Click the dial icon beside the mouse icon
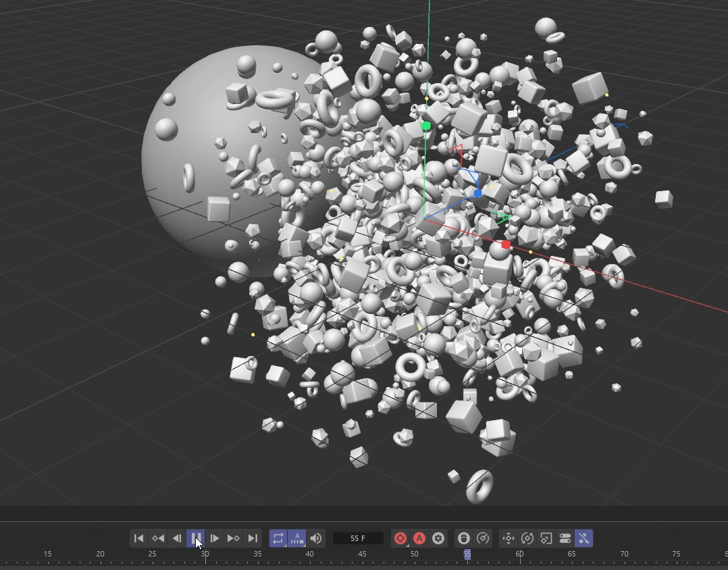728x570 pixels. [483, 538]
